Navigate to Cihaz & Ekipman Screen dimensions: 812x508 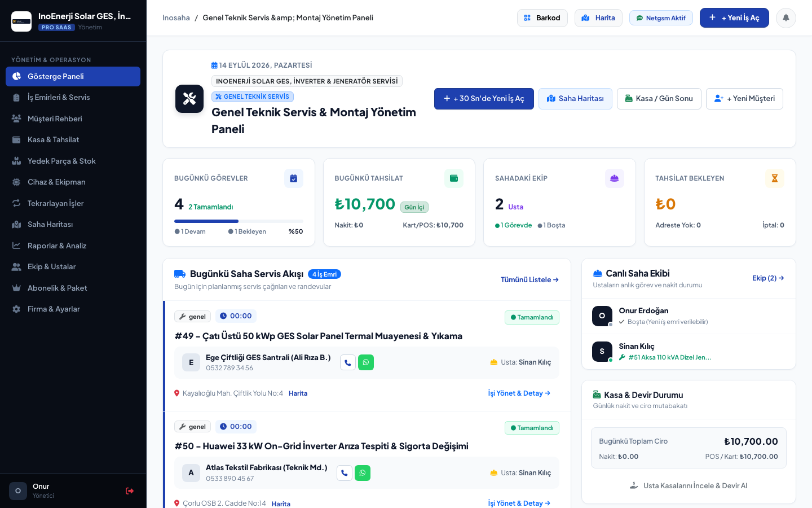tap(73, 182)
